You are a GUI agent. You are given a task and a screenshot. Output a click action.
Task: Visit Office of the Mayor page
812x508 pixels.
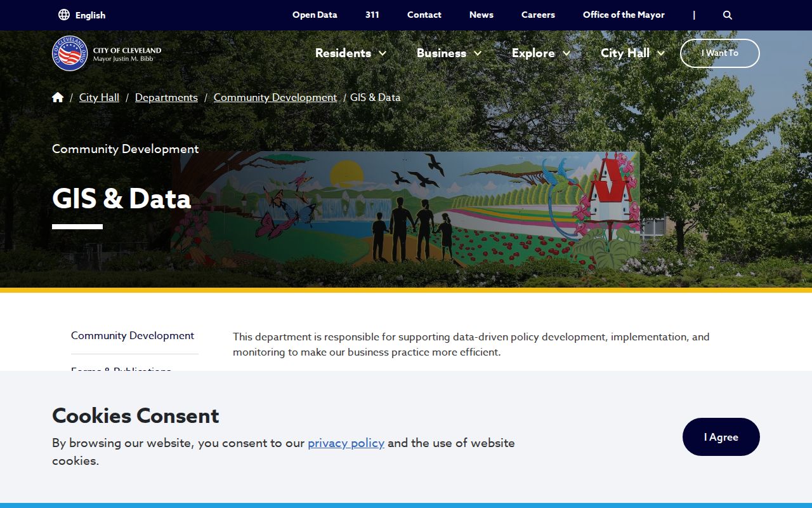(624, 15)
